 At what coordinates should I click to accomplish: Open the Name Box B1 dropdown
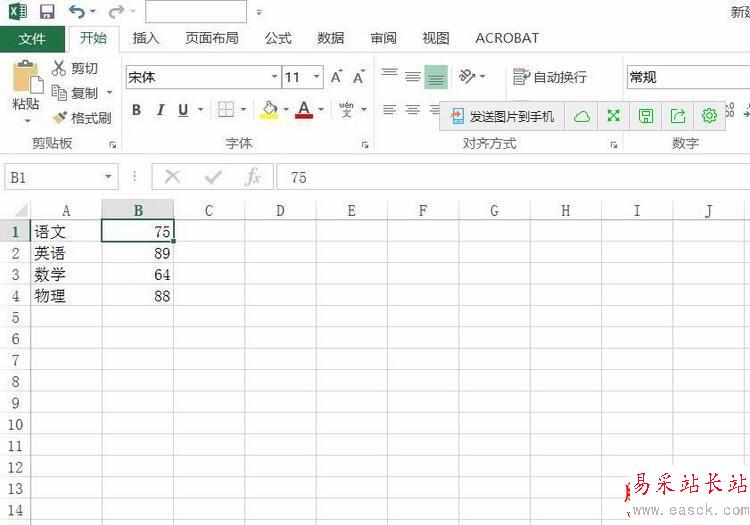point(109,177)
